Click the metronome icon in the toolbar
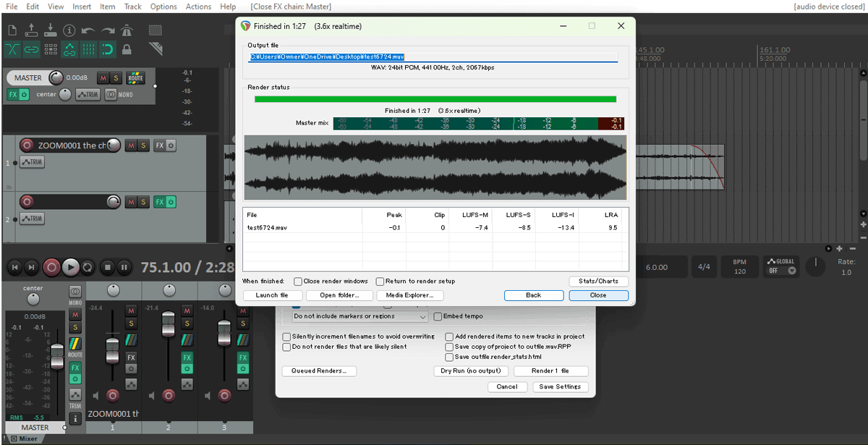This screenshot has width=868, height=445. point(127,30)
